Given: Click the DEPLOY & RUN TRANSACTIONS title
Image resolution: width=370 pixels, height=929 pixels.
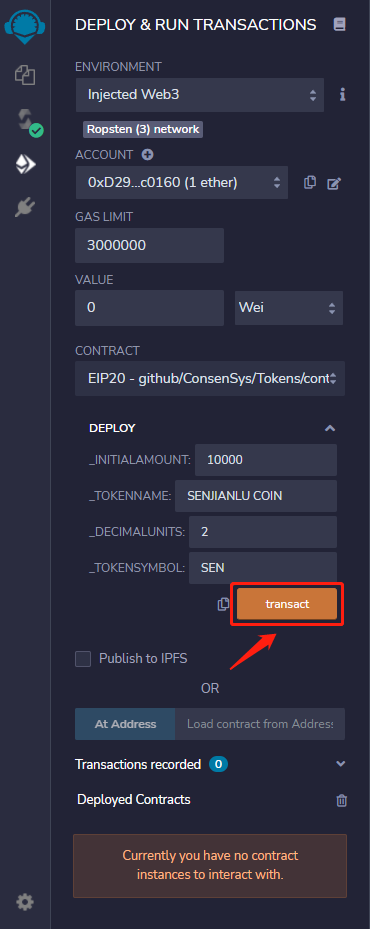Looking at the screenshot, I should coord(196,24).
